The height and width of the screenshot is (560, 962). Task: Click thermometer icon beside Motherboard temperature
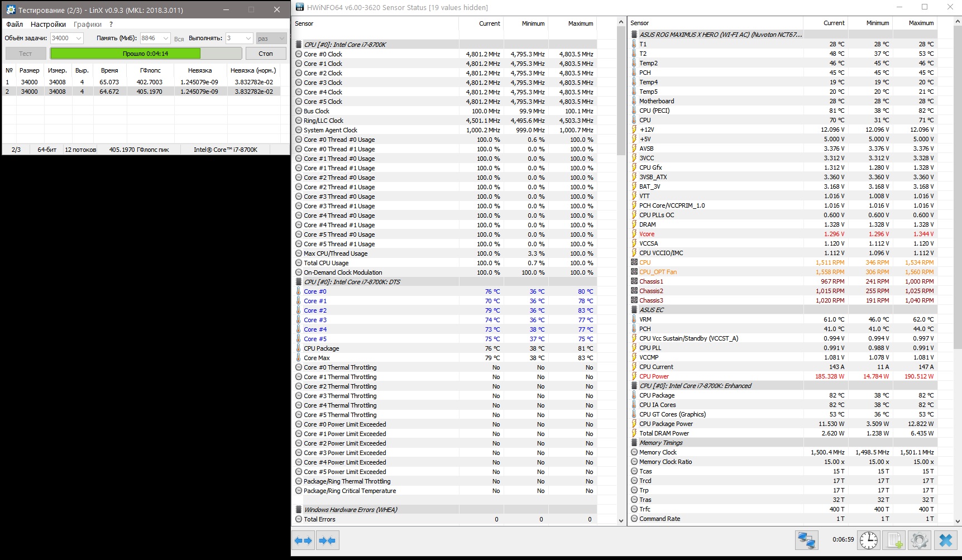click(634, 101)
